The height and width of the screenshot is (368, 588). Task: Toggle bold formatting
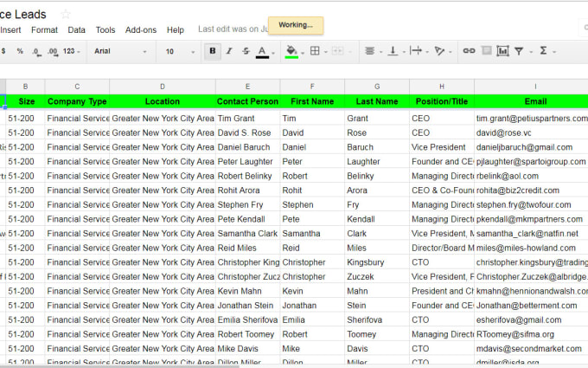(x=213, y=51)
